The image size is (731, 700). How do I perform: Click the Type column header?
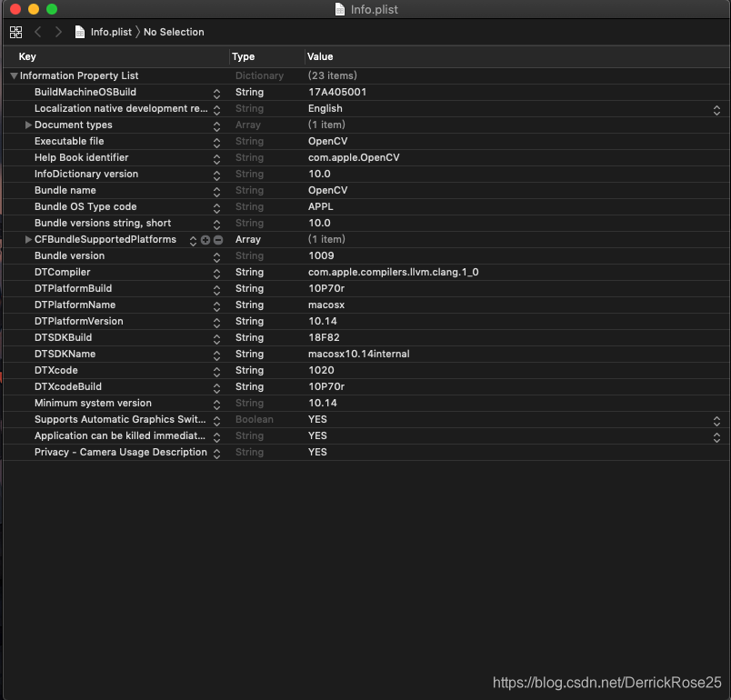[x=243, y=56]
